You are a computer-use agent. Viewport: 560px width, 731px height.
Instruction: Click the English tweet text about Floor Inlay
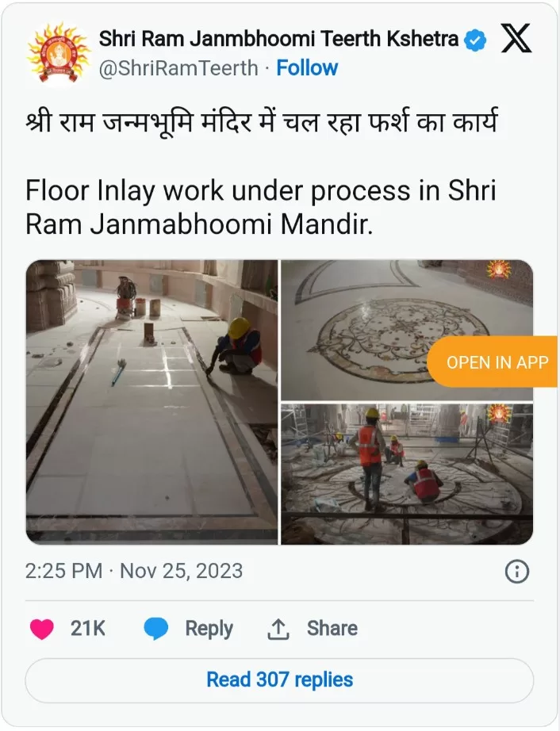[260, 208]
